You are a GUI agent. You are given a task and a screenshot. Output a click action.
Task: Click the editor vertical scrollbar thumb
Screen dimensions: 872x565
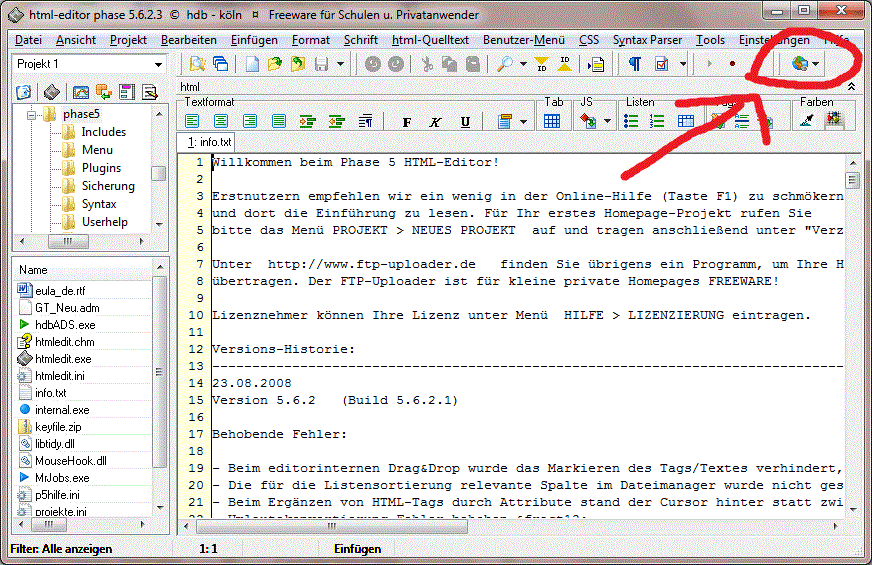click(x=851, y=181)
